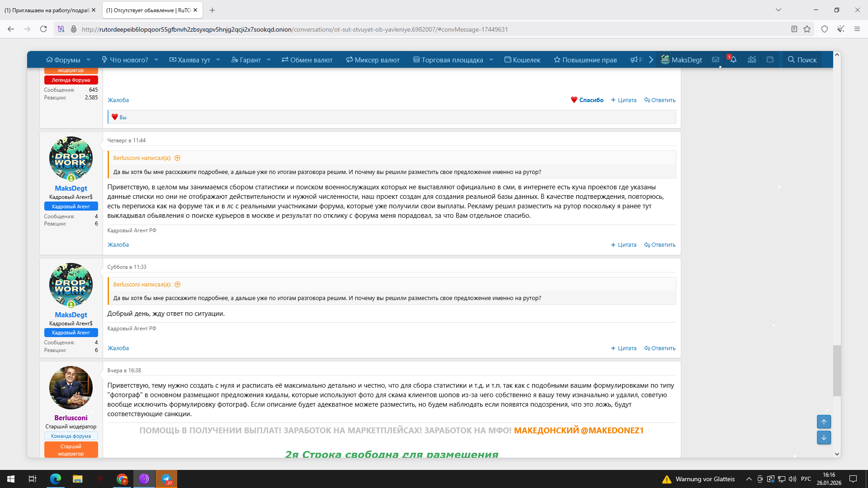
Task: Click the Berlusconi moderator avatar
Action: [x=71, y=388]
